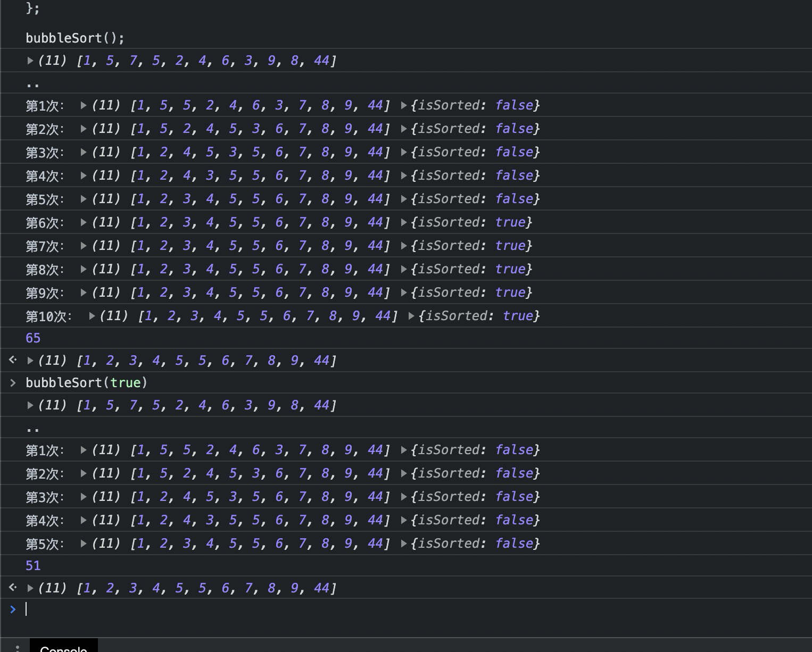Click the return arrow icon below 65
This screenshot has width=812, height=652.
click(x=13, y=360)
